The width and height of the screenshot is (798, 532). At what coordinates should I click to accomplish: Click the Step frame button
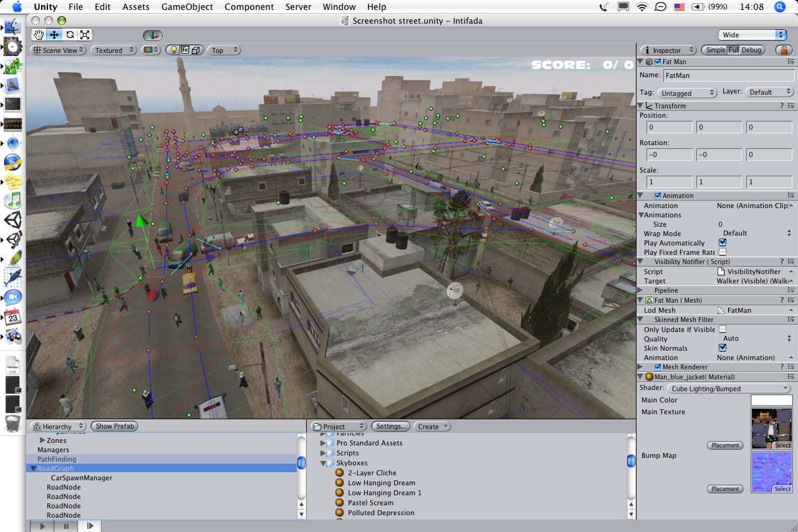click(x=90, y=526)
